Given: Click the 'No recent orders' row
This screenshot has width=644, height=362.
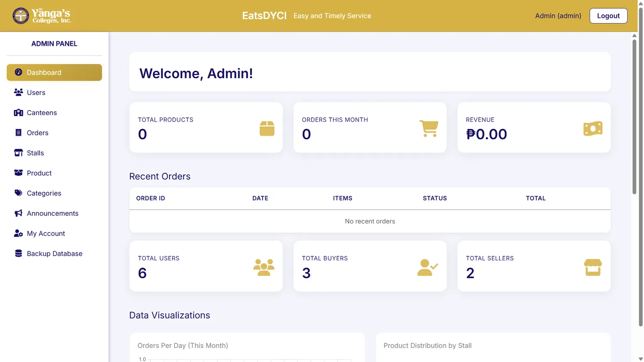Looking at the screenshot, I should [x=370, y=222].
